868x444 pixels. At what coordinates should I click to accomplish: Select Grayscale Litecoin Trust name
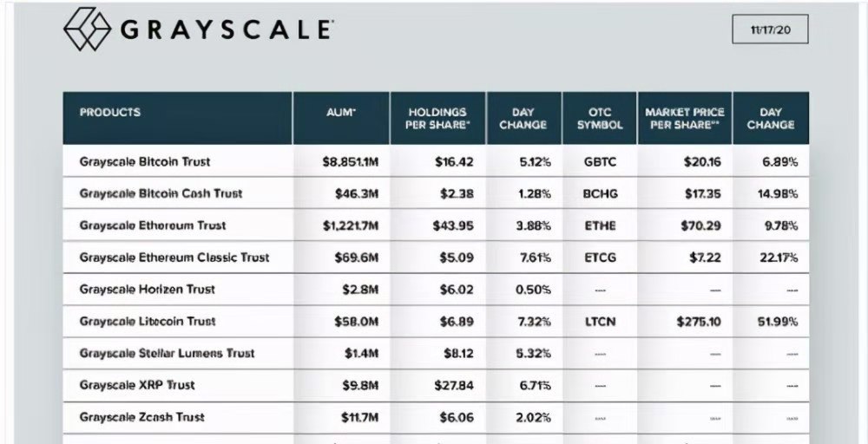click(x=148, y=321)
